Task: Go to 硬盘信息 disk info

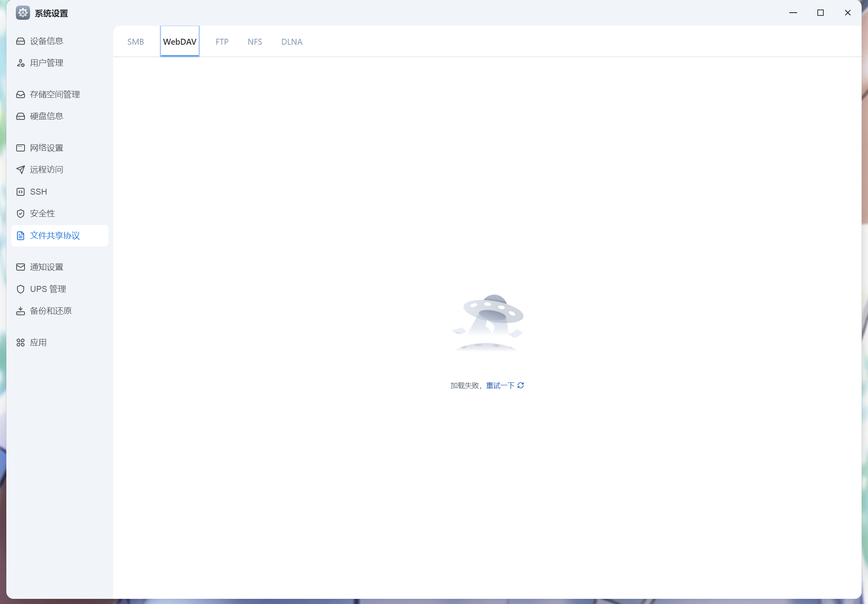Action: click(x=47, y=116)
